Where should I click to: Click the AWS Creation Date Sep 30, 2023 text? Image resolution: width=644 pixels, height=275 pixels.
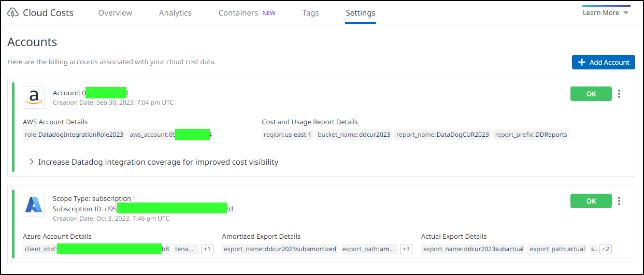113,103
